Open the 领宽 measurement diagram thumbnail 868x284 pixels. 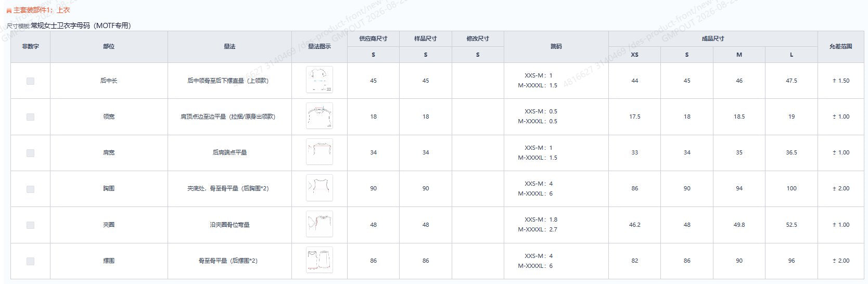tap(320, 116)
